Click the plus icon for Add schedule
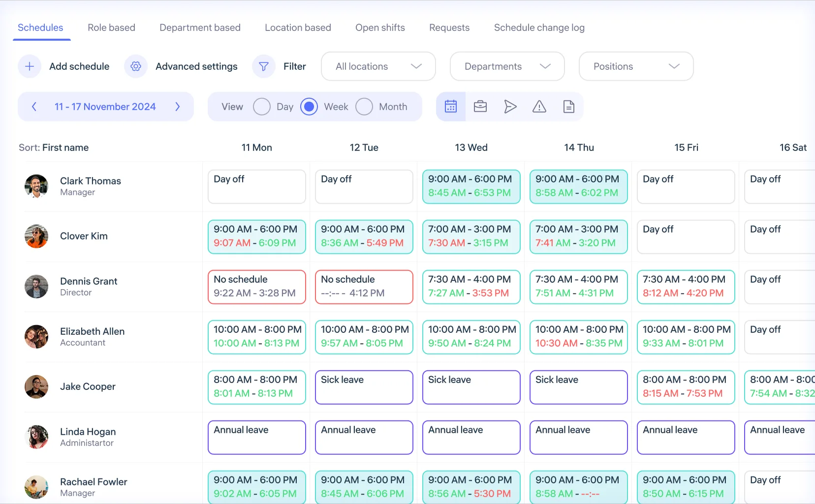815x504 pixels. tap(30, 66)
